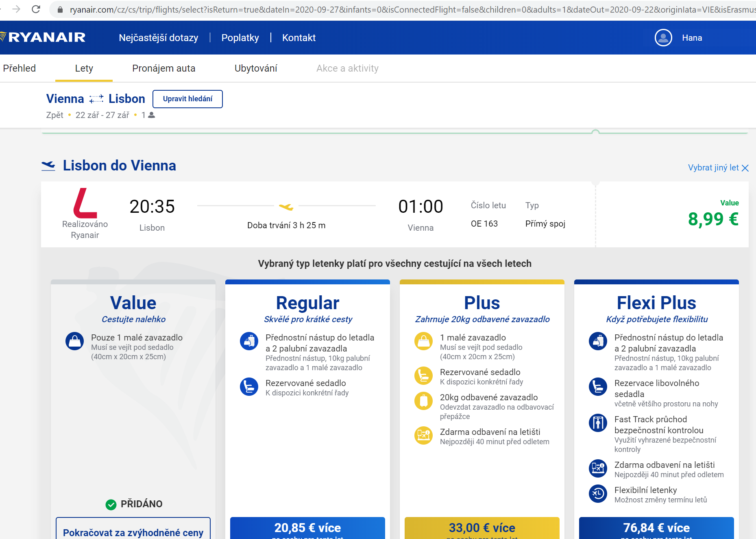756x539 pixels.
Task: Click the landing plane icon by Lisbon do Vienna
Action: pyautogui.click(x=48, y=166)
